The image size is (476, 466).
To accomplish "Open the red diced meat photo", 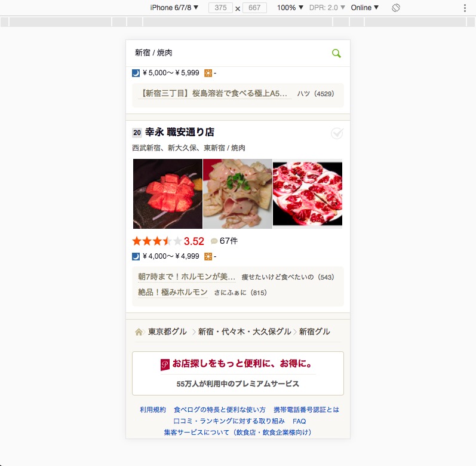I will (168, 194).
